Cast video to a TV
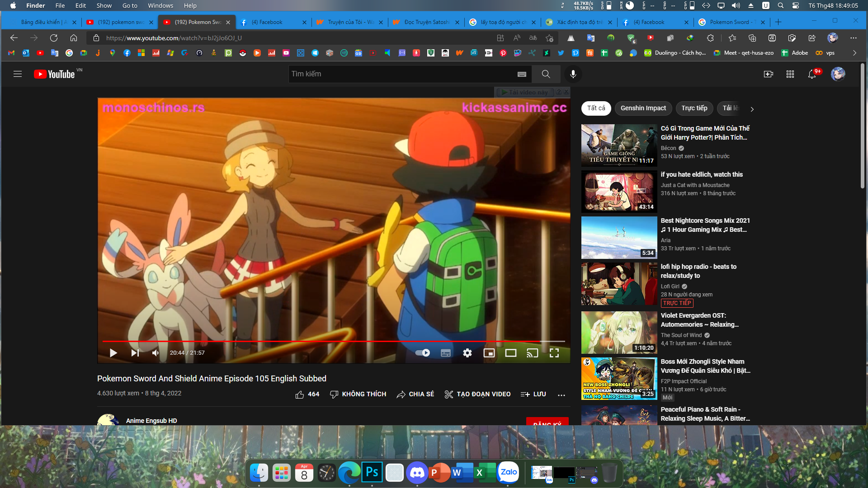The image size is (868, 488). (x=533, y=353)
